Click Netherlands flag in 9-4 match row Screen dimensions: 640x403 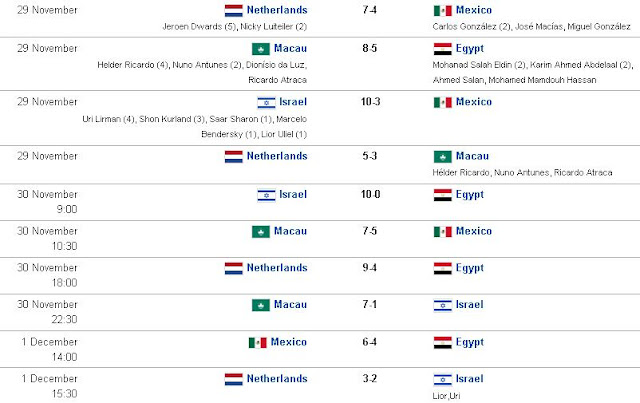[233, 268]
